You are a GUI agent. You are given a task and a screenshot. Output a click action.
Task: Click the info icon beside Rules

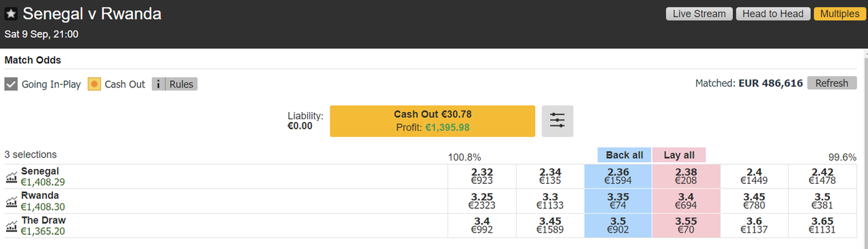(158, 84)
